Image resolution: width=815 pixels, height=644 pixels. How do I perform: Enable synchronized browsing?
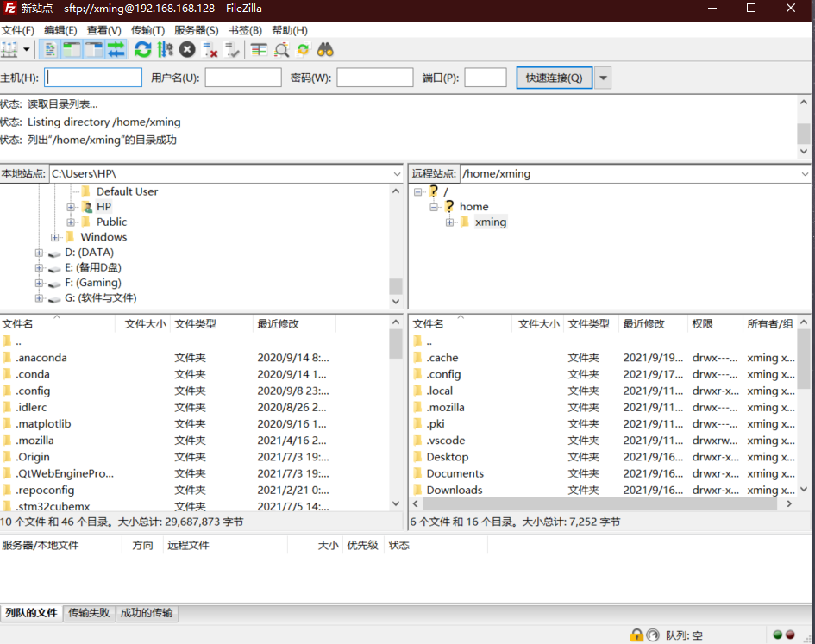[304, 49]
